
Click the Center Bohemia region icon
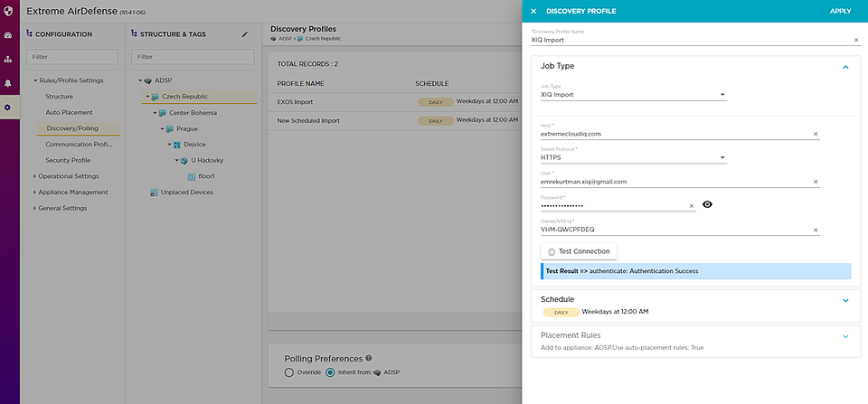pos(162,113)
